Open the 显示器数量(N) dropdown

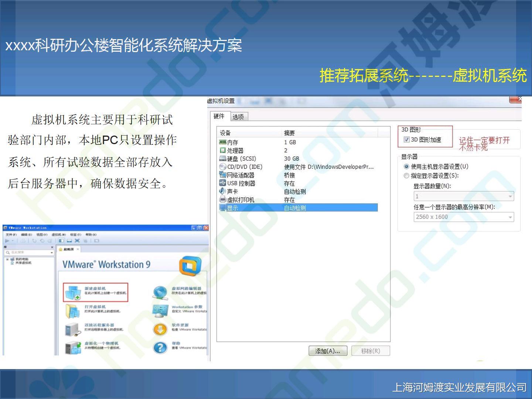464,197
